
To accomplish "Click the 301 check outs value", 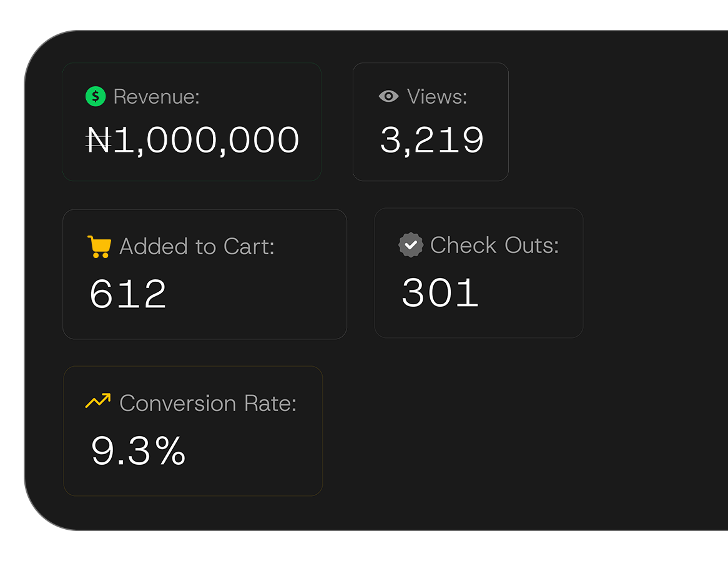I will (x=440, y=292).
